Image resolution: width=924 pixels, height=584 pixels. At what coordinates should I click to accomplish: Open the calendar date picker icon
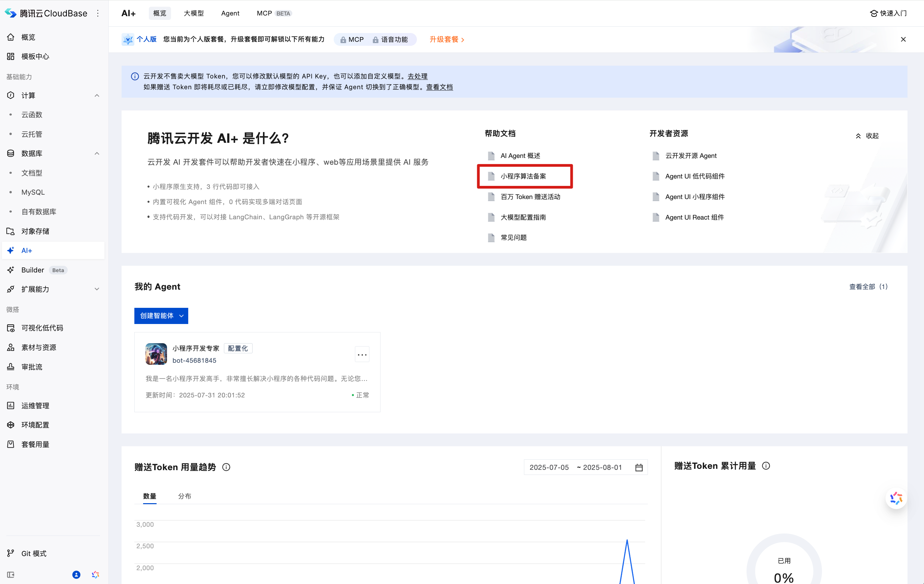pos(639,467)
